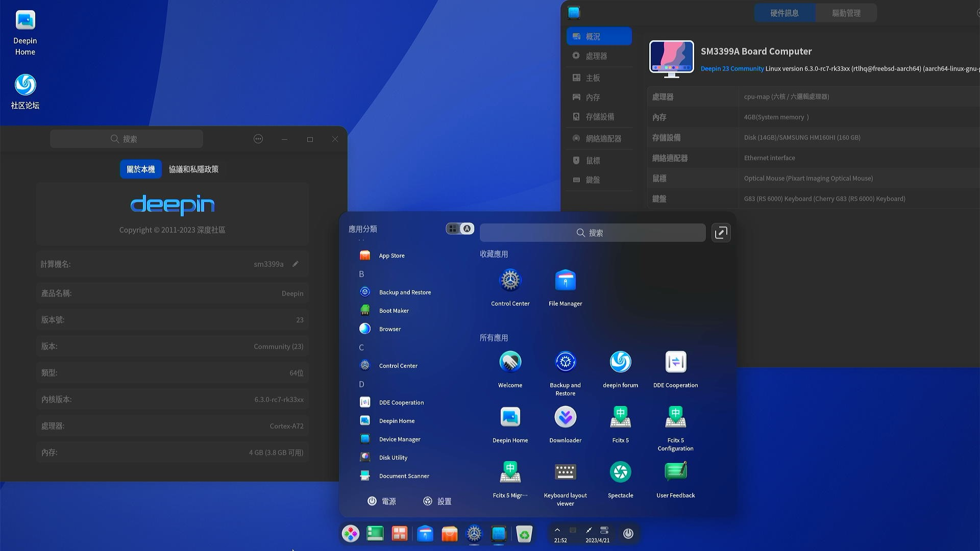Open DDE Cooperation in apps grid
Viewport: 980px width, 551px height.
[675, 363]
